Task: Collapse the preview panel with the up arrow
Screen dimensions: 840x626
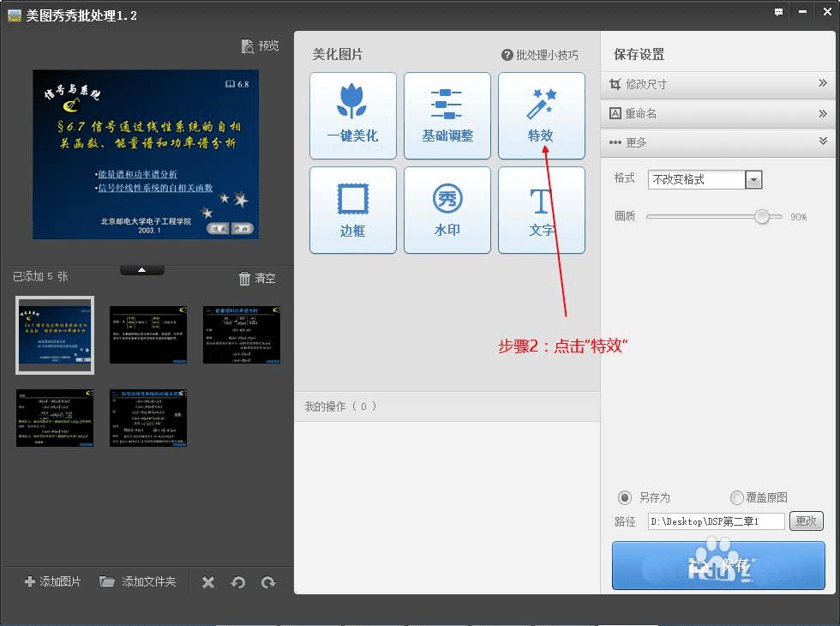Action: (142, 270)
